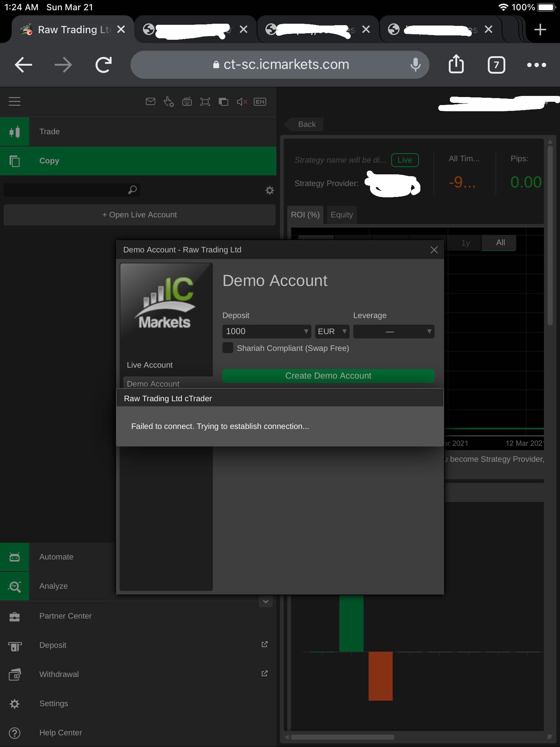Tap the browser share icon
Screen dimensions: 560x747
click(x=456, y=64)
